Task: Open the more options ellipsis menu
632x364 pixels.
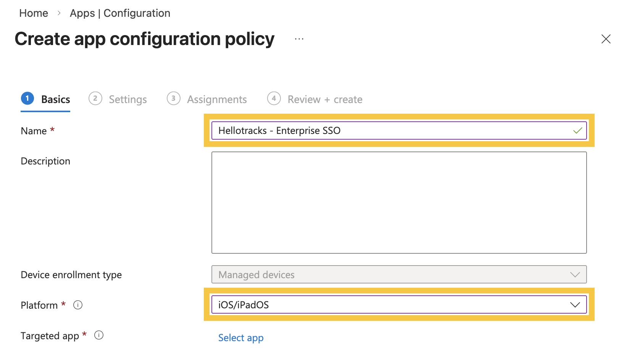Action: 299,39
